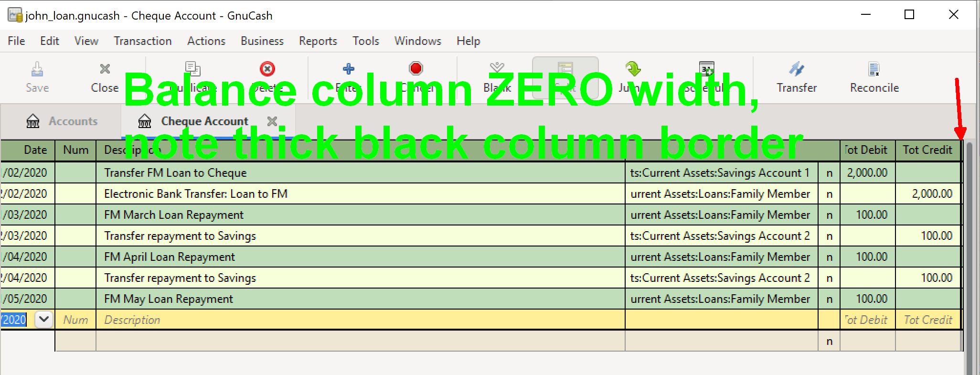The width and height of the screenshot is (980, 375).
Task: Click the Schedule toolbar icon
Action: tap(707, 69)
